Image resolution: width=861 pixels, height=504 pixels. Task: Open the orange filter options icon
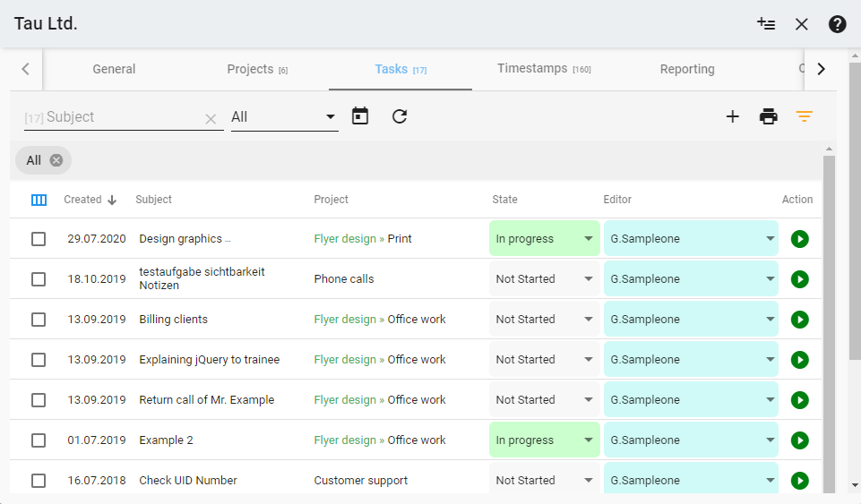click(804, 116)
